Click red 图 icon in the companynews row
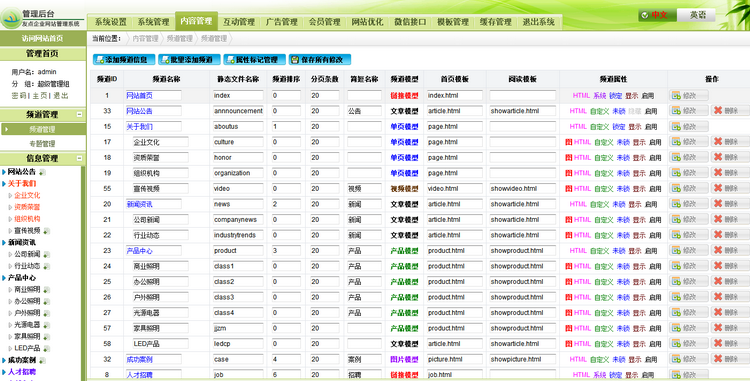750x381 pixels. click(568, 219)
